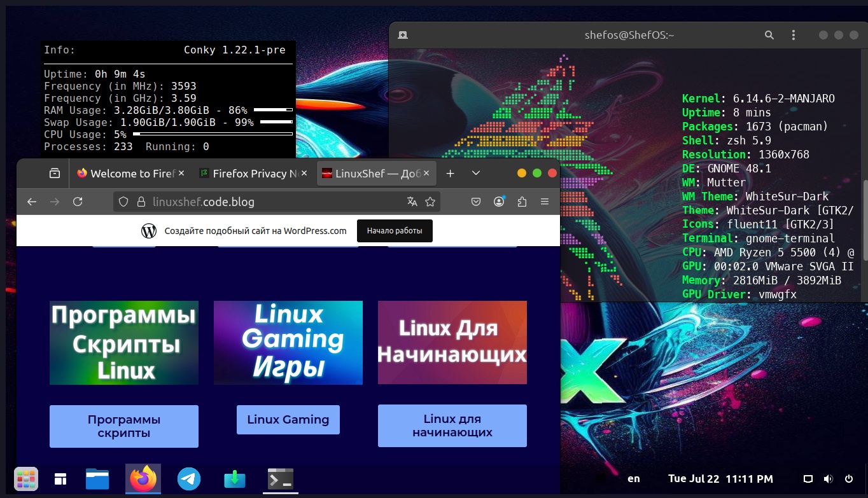Image resolution: width=868 pixels, height=498 pixels.
Task: Open the Firefox account profile icon
Action: [x=500, y=202]
